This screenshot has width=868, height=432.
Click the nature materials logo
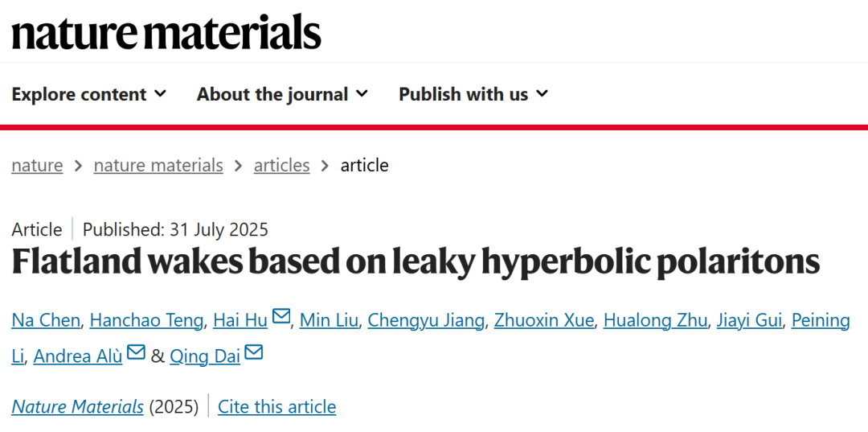click(166, 32)
